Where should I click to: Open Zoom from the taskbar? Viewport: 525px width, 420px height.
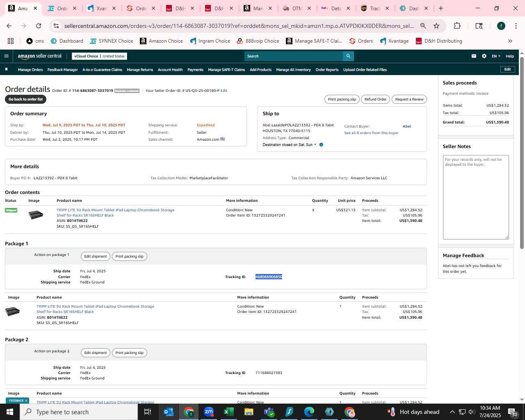coord(209,412)
